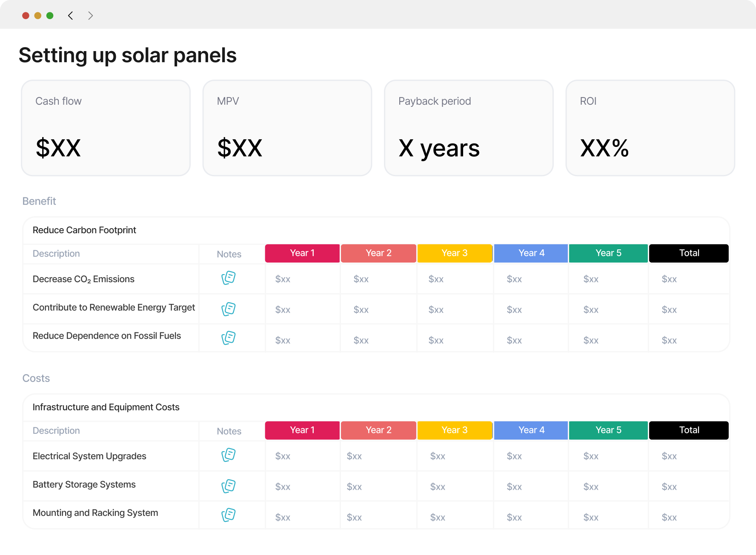Edit Year 1 value for Decrease CO₂ Emissions
Image resolution: width=756 pixels, height=555 pixels.
(x=283, y=279)
